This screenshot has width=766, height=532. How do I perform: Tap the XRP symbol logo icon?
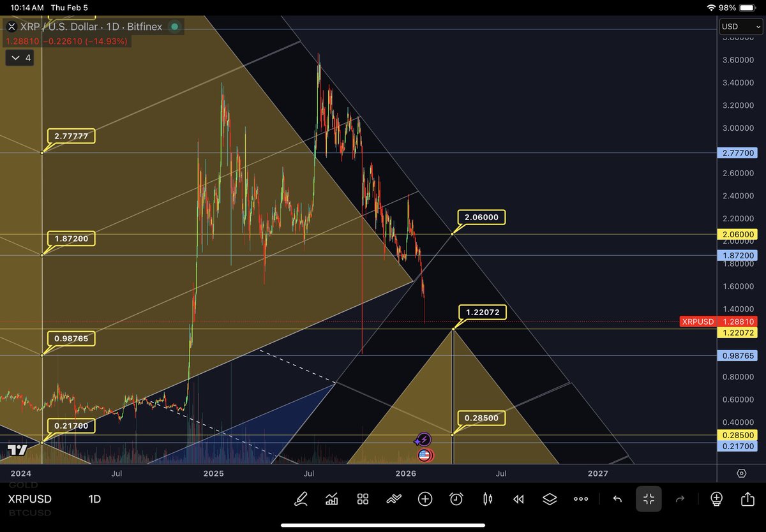[11, 27]
